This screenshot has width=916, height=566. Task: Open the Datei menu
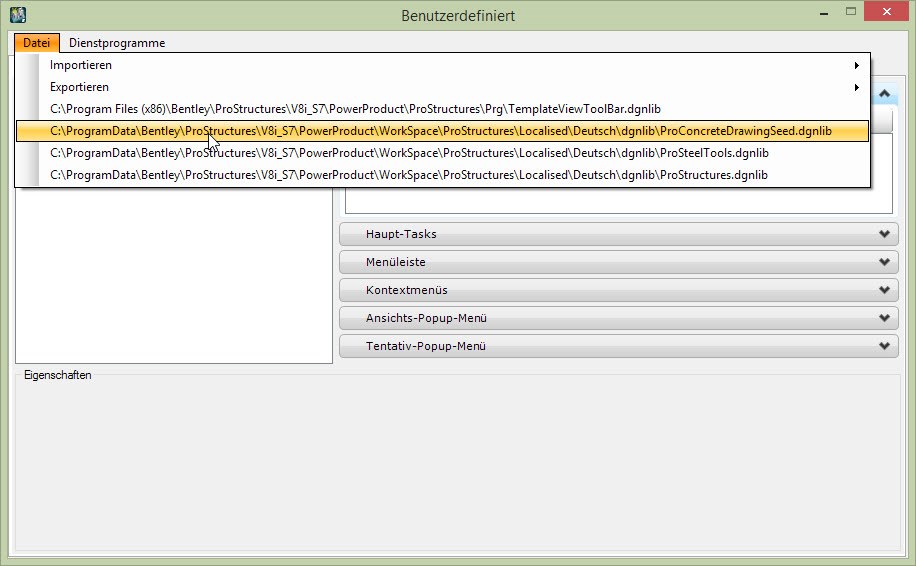(x=37, y=43)
